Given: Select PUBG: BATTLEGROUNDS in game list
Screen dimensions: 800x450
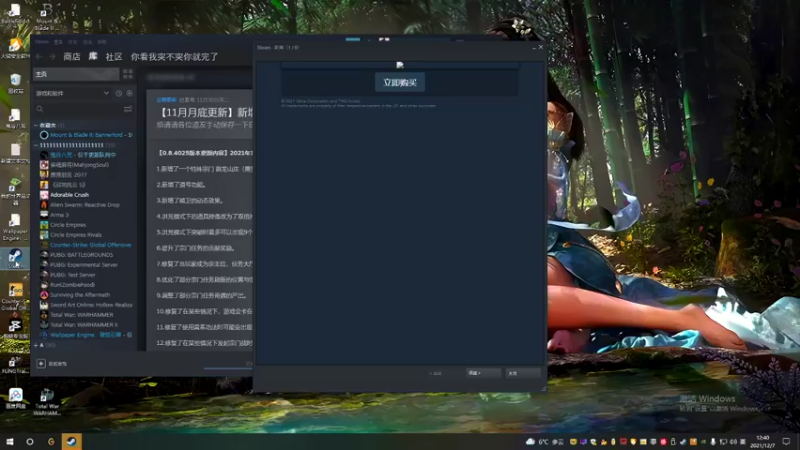Looking at the screenshot, I should 82,255.
